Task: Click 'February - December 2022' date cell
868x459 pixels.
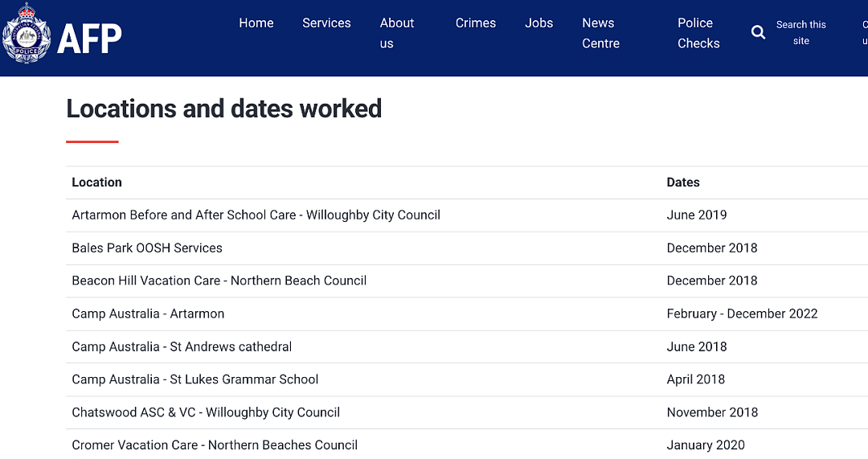Action: coord(743,314)
